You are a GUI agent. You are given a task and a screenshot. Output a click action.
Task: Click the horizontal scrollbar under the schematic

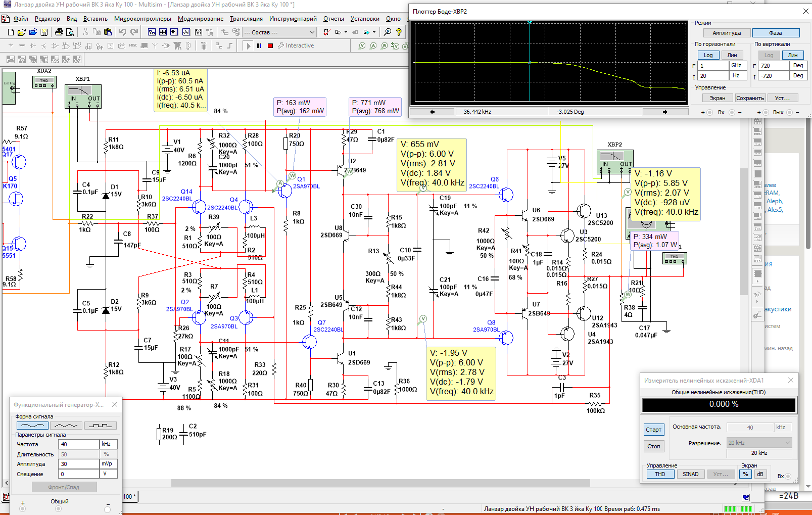coord(380,483)
